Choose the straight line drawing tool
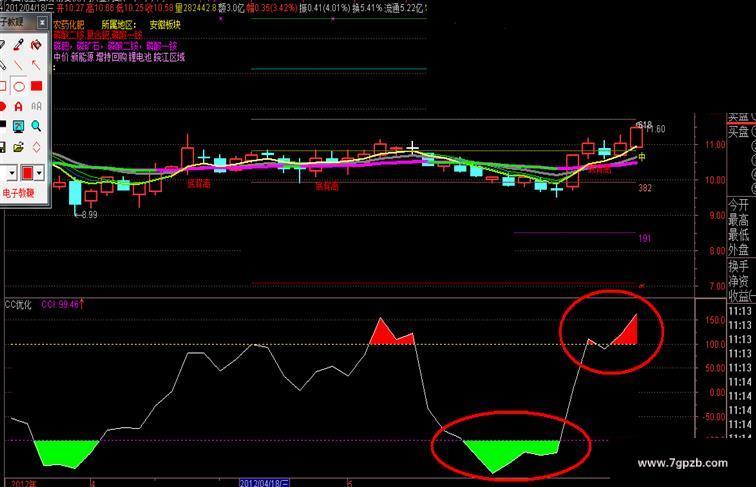The width and height of the screenshot is (756, 487). click(18, 65)
